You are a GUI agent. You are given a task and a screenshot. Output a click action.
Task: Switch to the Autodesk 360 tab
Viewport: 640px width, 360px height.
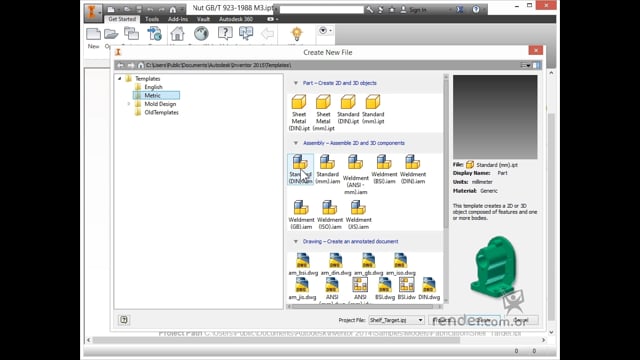(x=236, y=19)
